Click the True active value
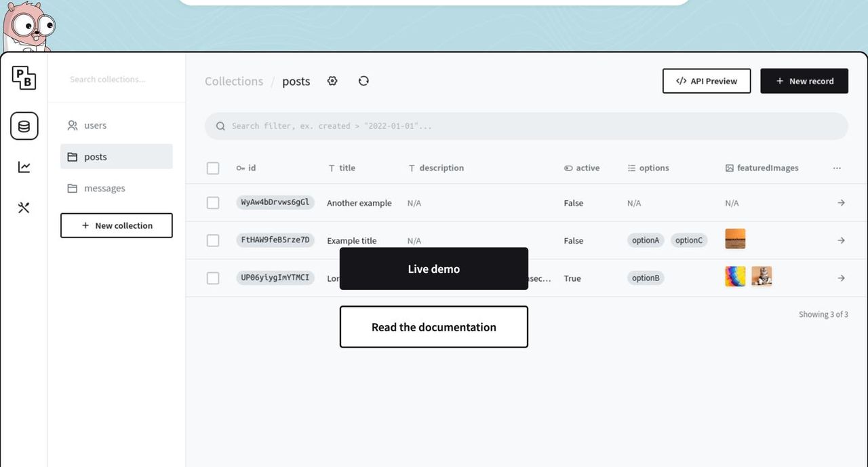This screenshot has height=467, width=868. point(572,278)
